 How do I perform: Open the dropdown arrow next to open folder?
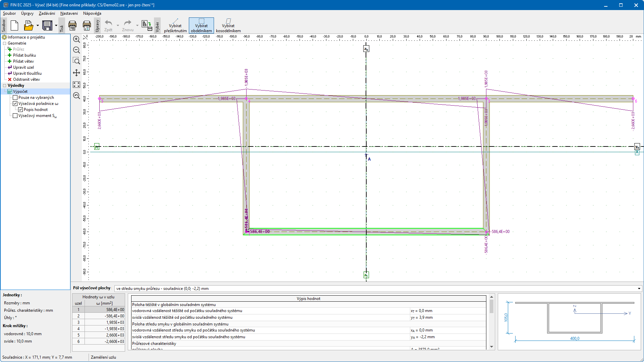38,25
